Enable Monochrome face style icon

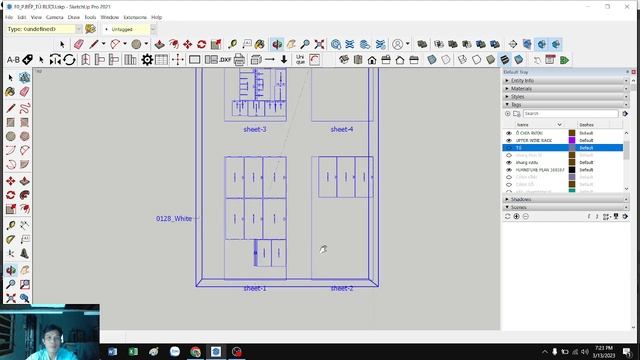point(518,60)
